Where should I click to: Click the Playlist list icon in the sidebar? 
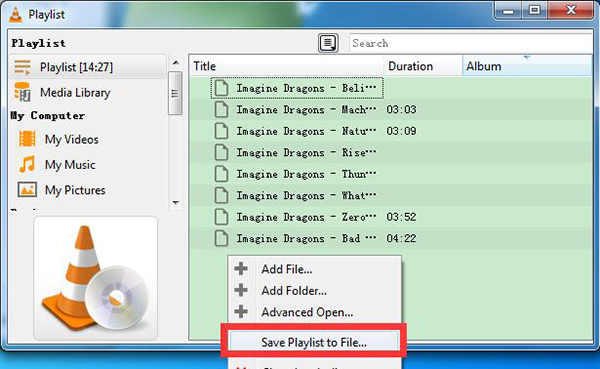tap(22, 67)
